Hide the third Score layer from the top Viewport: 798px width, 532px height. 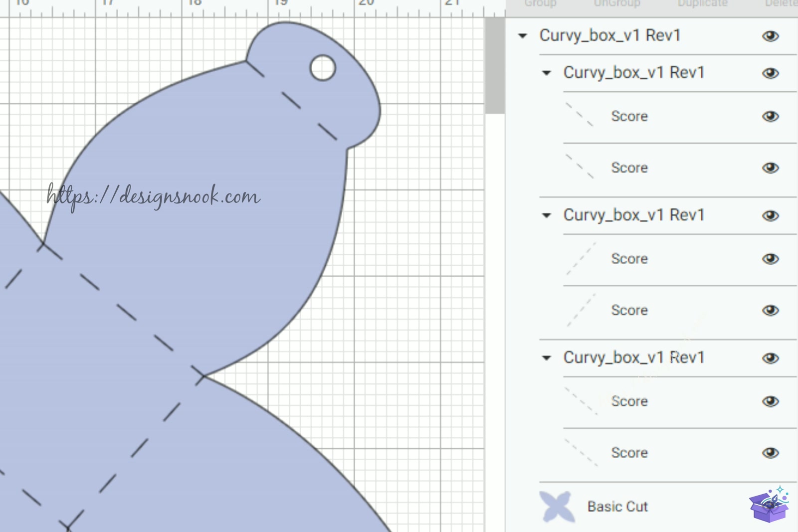[x=771, y=259]
